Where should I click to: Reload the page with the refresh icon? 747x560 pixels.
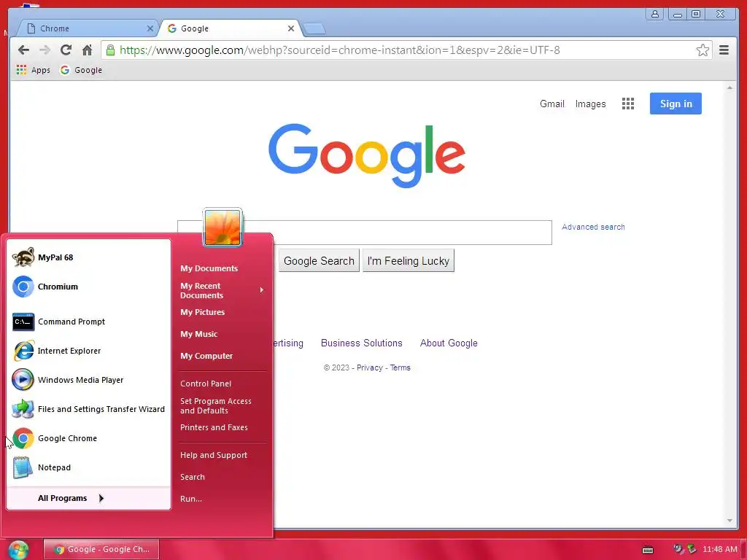[66, 50]
